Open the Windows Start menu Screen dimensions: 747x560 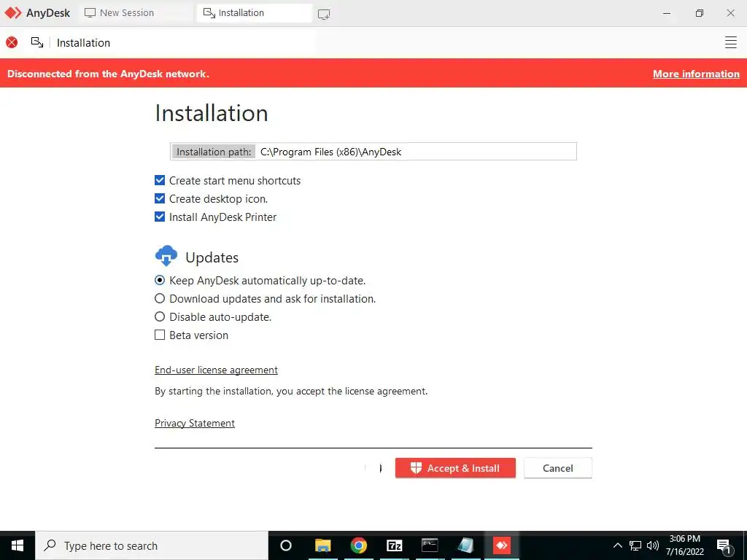coord(18,545)
